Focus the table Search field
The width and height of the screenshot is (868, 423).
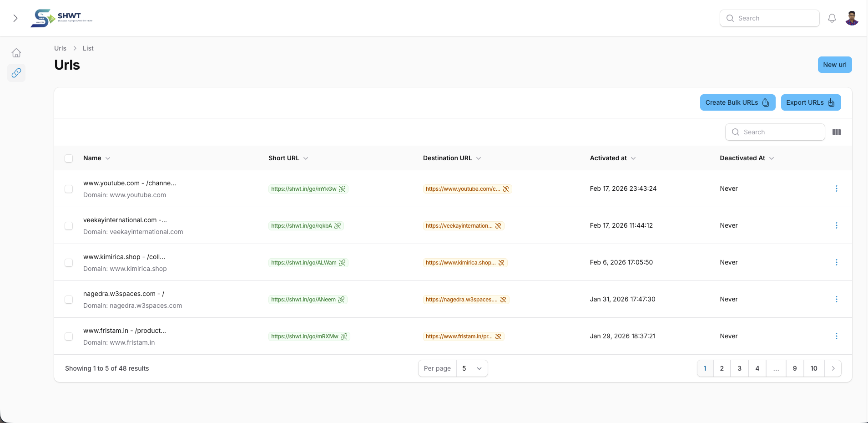point(775,132)
